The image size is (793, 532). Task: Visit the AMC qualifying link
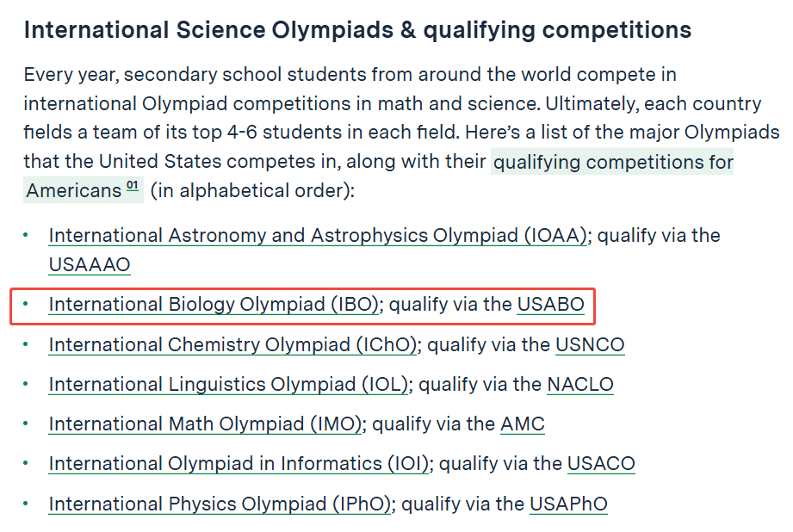[x=523, y=424]
